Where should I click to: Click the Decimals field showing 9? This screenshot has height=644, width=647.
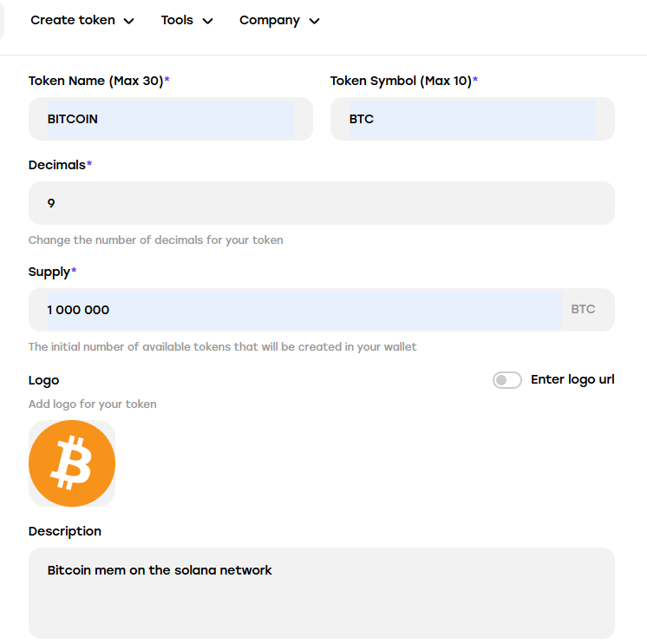(x=322, y=203)
